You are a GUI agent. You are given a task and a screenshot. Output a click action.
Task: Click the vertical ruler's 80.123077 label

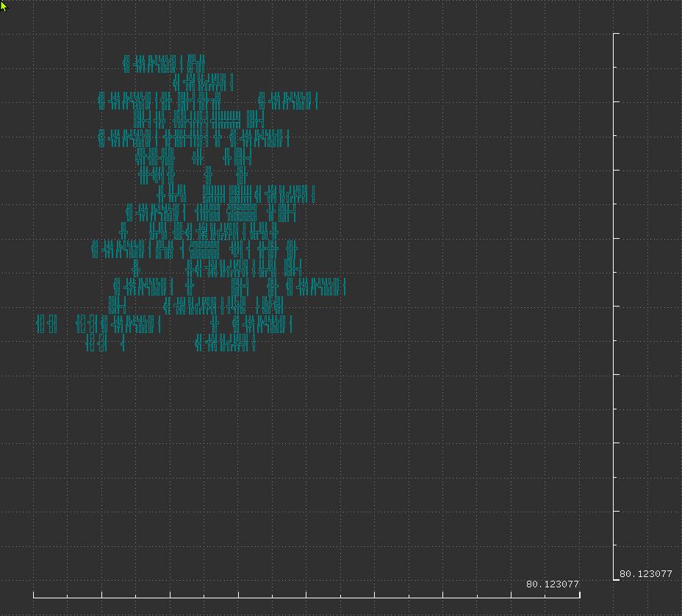(645, 573)
